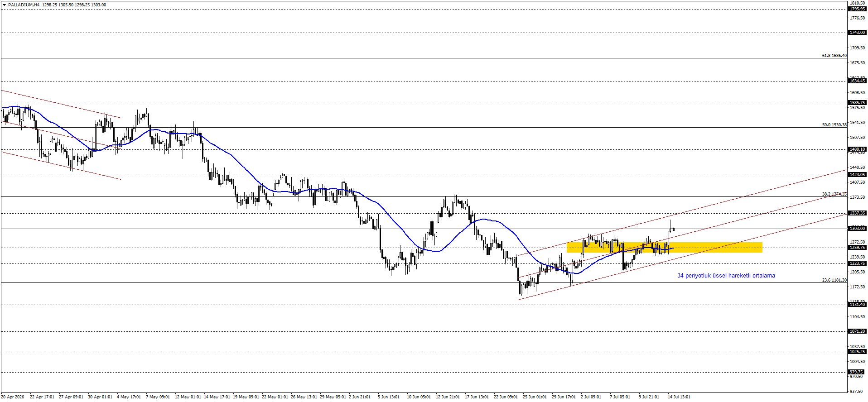
Task: Select the 1337.35 price level tag
Action: 857,213
